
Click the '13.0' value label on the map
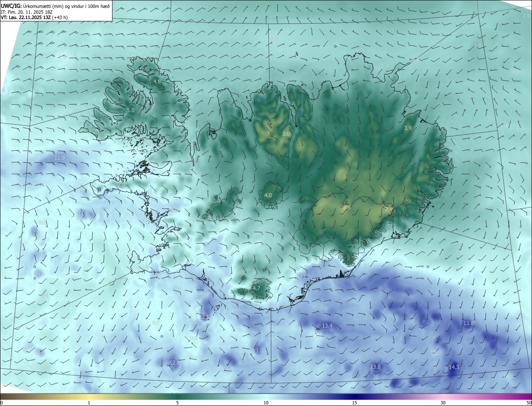pos(258,351)
